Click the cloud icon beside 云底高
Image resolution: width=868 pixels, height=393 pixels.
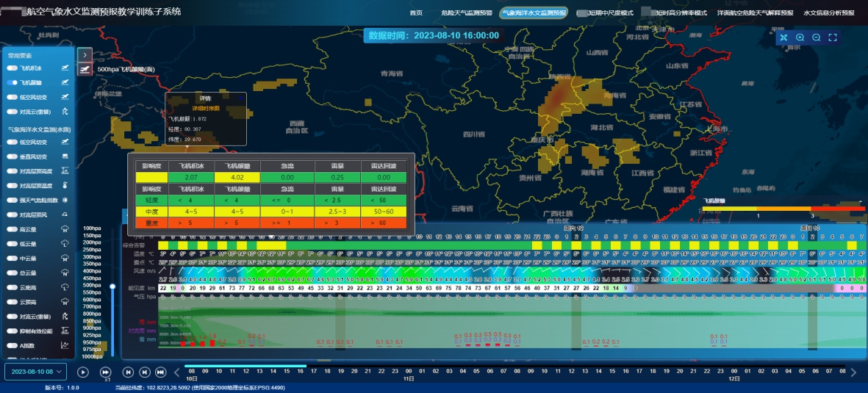(x=65, y=287)
